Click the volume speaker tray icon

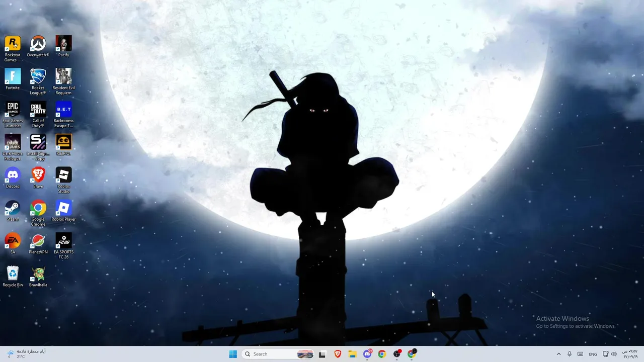point(613,354)
